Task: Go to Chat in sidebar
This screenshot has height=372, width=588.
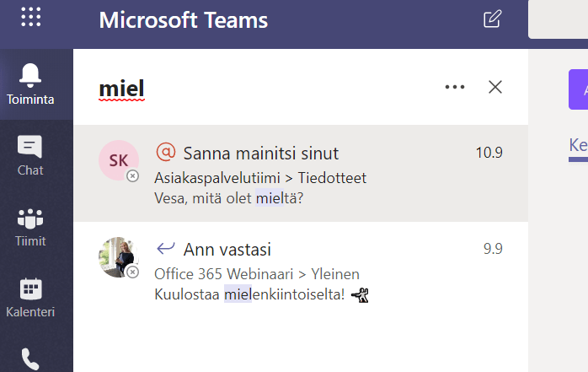Action: [x=30, y=156]
